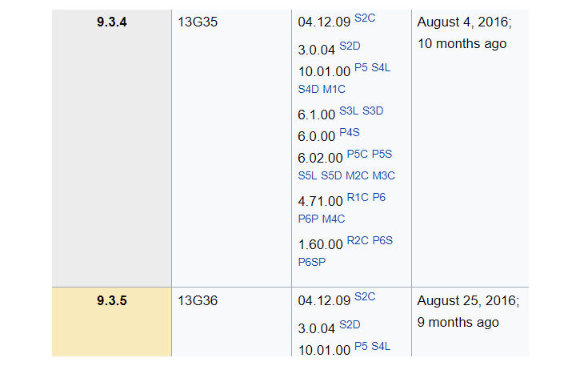588x370 pixels.
Task: Open the P4S link beside 6.0.00
Action: tap(350, 132)
